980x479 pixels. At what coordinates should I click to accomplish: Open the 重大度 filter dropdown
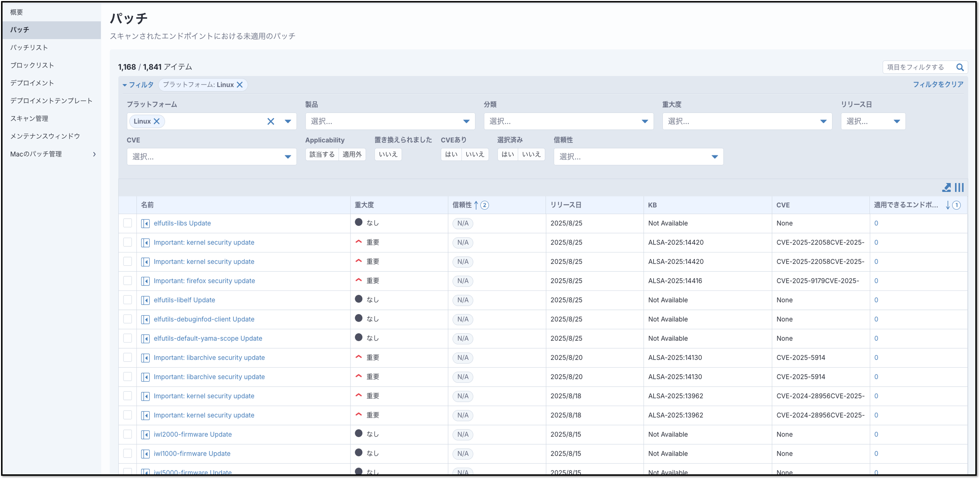747,121
